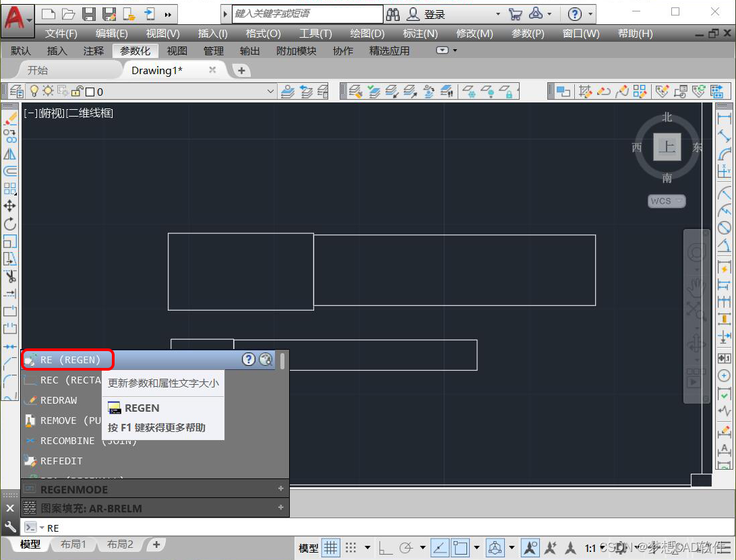Click the command suggestion list scrollbar
736x560 pixels.
pos(282,361)
